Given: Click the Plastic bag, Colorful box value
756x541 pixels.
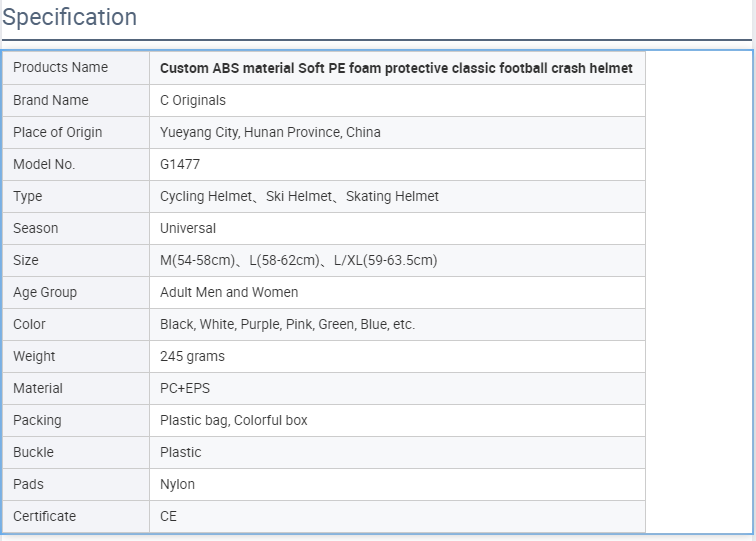Looking at the screenshot, I should pos(234,420).
